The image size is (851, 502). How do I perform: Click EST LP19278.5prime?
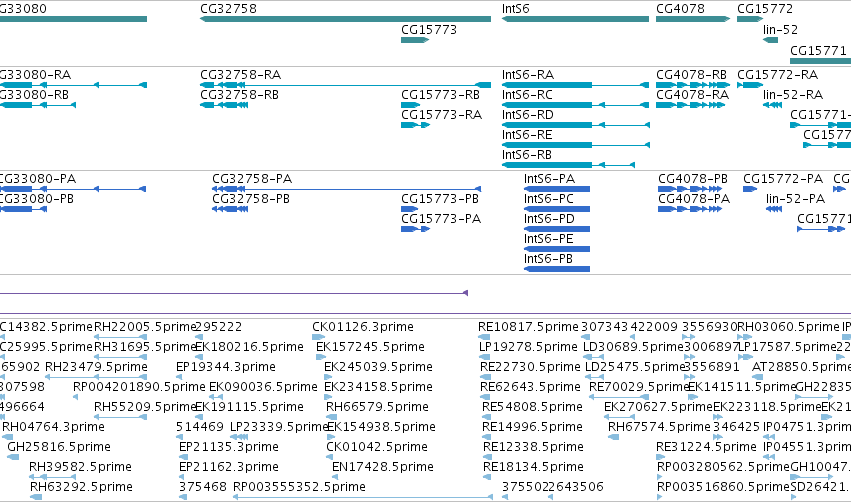pyautogui.click(x=485, y=357)
